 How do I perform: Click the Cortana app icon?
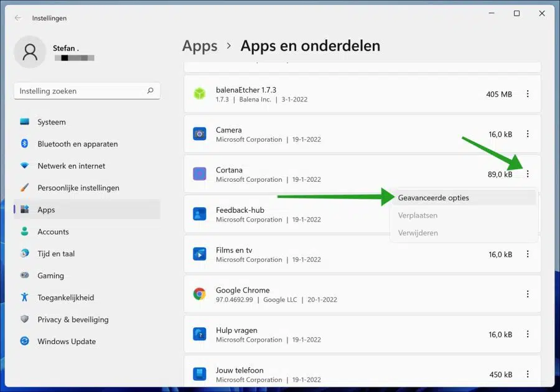point(200,174)
